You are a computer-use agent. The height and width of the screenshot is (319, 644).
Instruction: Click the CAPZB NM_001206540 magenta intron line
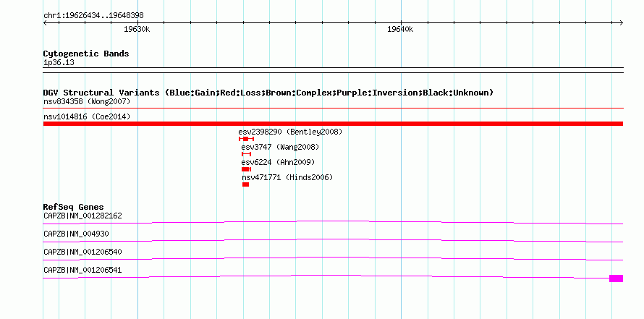coord(333,259)
